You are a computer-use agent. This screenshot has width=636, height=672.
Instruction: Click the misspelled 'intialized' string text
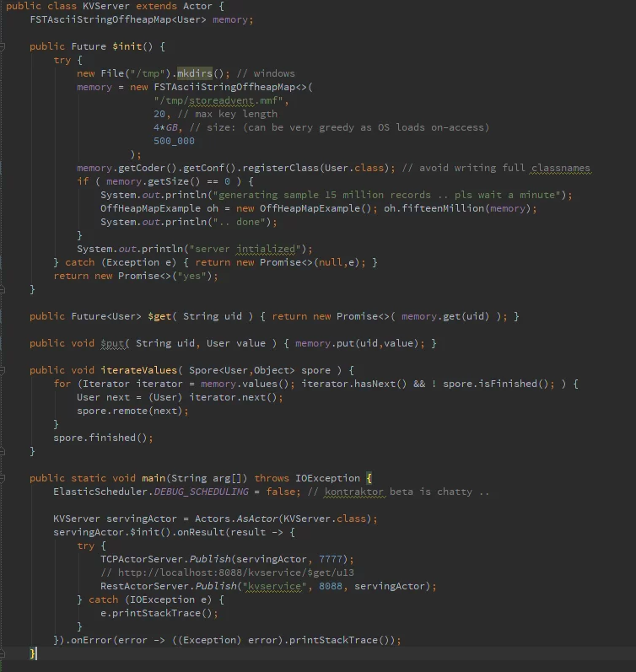pos(266,249)
